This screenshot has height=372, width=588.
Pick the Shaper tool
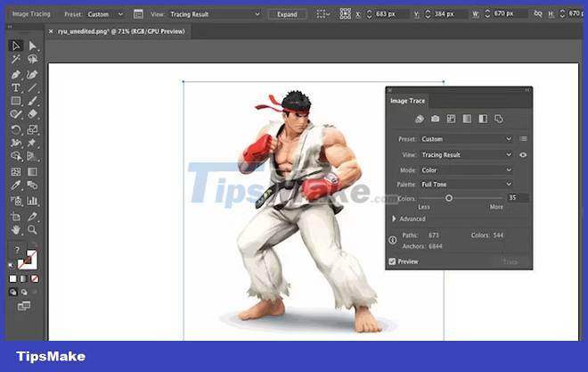pyautogui.click(x=16, y=114)
